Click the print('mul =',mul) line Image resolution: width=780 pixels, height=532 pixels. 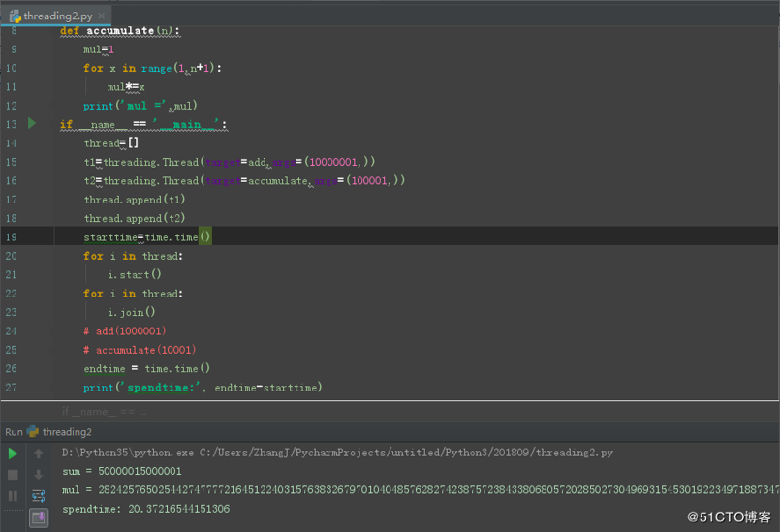click(140, 106)
